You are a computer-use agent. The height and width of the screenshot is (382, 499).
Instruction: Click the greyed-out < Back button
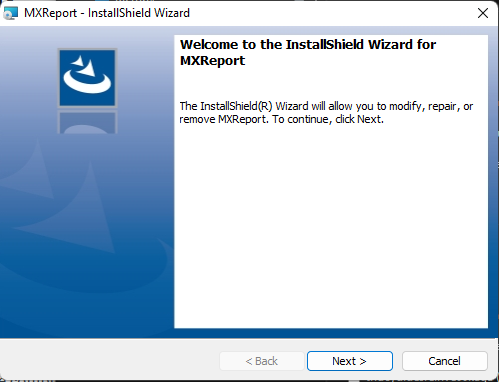262,361
